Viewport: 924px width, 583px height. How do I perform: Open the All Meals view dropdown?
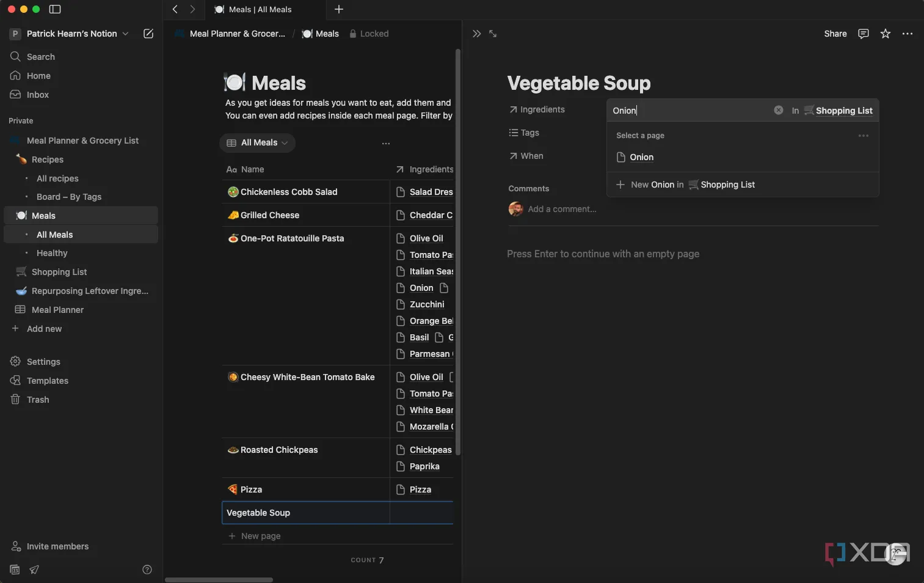tap(257, 143)
